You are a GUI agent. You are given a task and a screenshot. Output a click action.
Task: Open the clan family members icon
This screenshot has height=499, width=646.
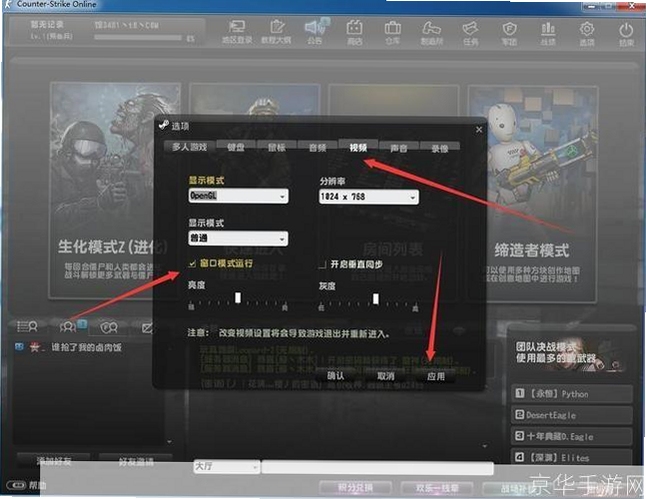[x=109, y=328]
